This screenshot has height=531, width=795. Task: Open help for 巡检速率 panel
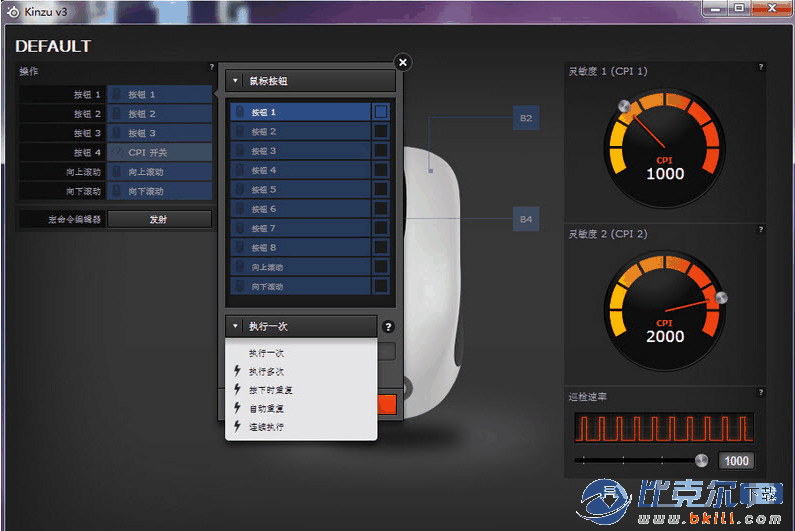coord(760,393)
